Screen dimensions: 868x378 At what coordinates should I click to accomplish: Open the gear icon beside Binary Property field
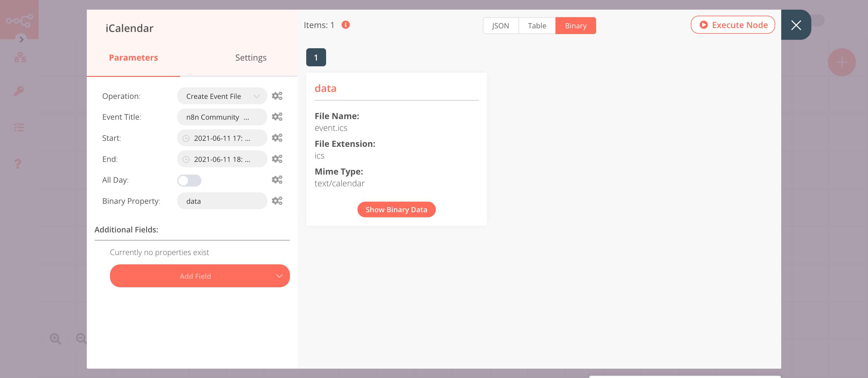[277, 200]
